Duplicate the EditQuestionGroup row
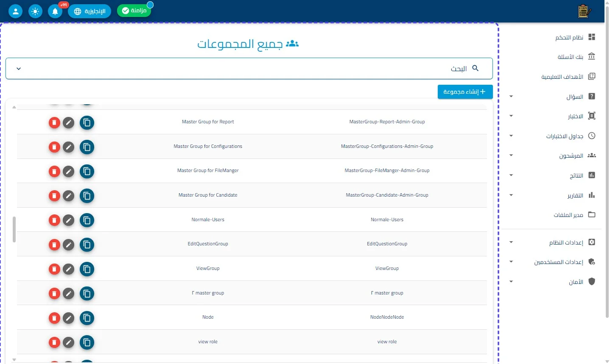Screen dimensions: 610x364 (87, 245)
